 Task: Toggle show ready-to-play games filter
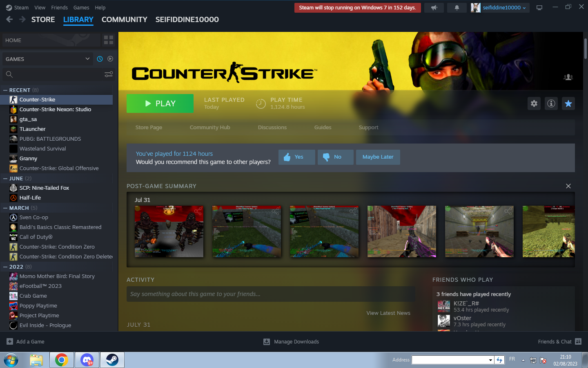(x=110, y=59)
